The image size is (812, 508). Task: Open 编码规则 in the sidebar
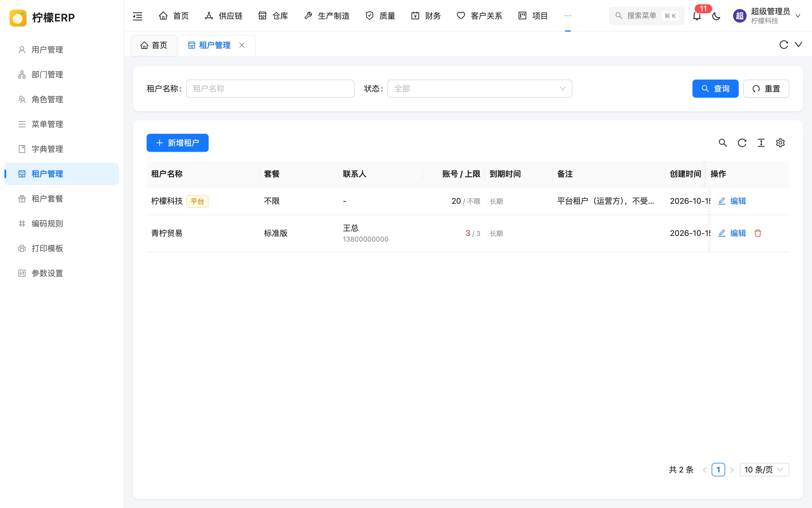[x=62, y=224]
